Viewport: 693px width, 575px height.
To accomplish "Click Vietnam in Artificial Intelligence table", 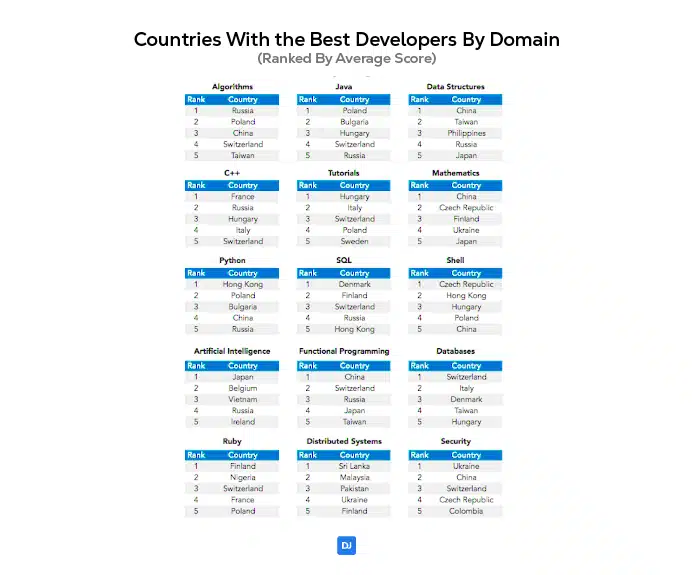I will [242, 399].
